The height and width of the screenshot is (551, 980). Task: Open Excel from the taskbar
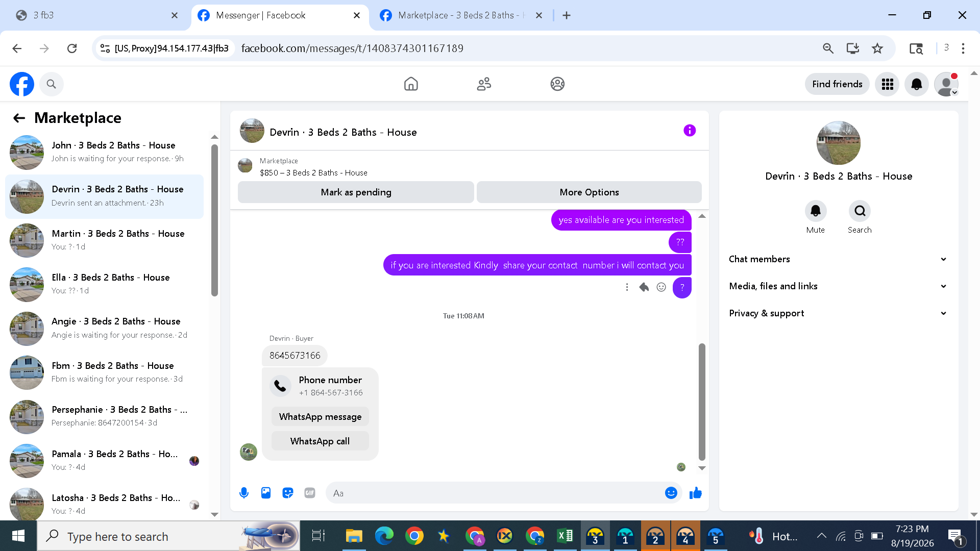[565, 536]
